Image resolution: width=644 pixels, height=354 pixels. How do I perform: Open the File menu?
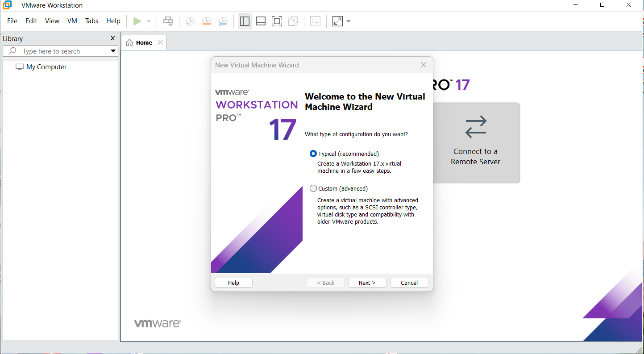(12, 21)
